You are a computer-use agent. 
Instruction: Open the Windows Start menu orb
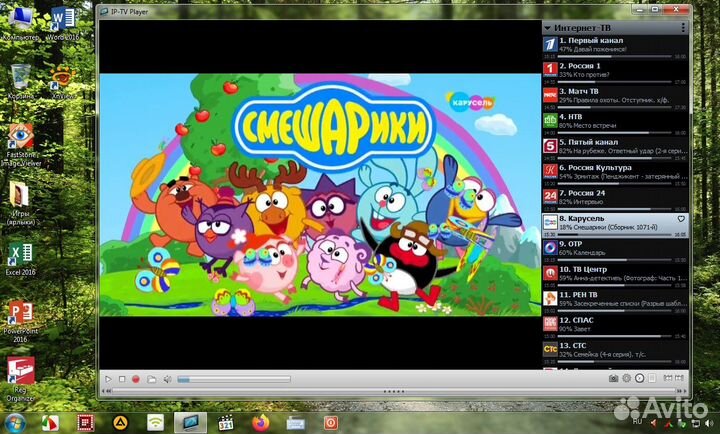pyautogui.click(x=15, y=422)
